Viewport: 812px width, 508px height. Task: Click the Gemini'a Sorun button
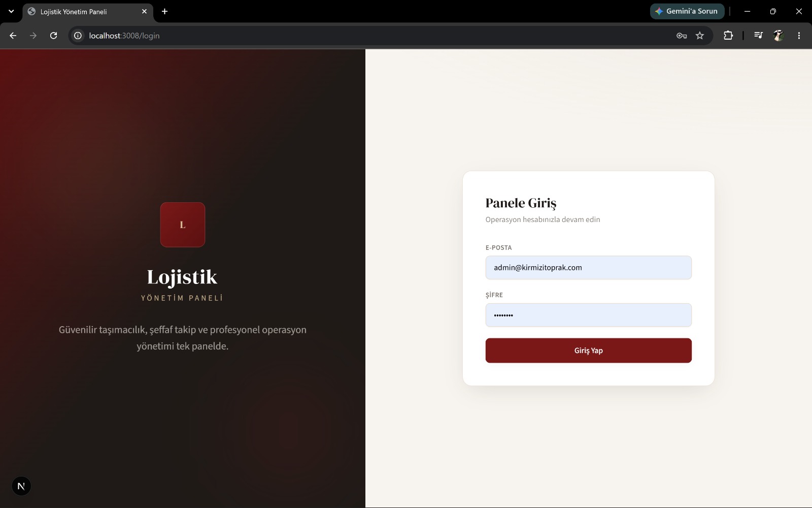[x=687, y=11]
